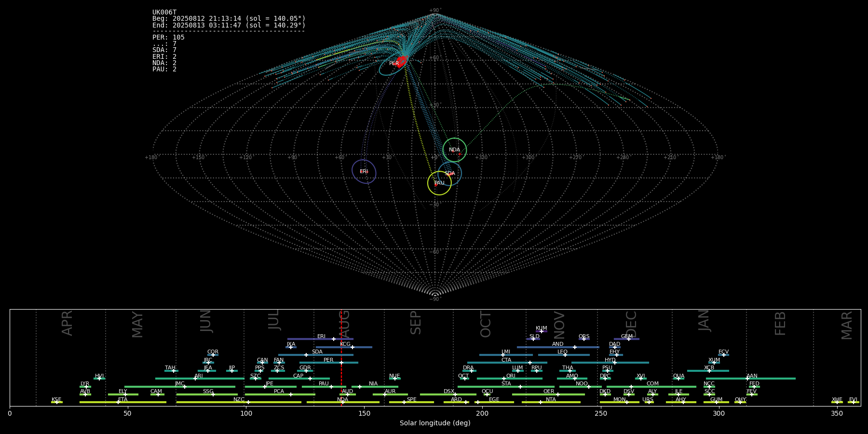The height and width of the screenshot is (434, 868).
Task: Select the ORI shower bar in the timeline
Action: pos(510,379)
